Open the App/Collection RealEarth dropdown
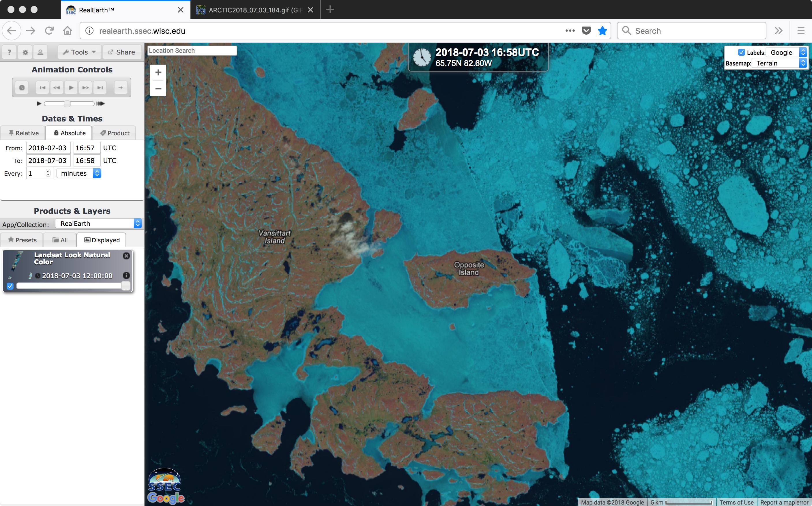 99,224
